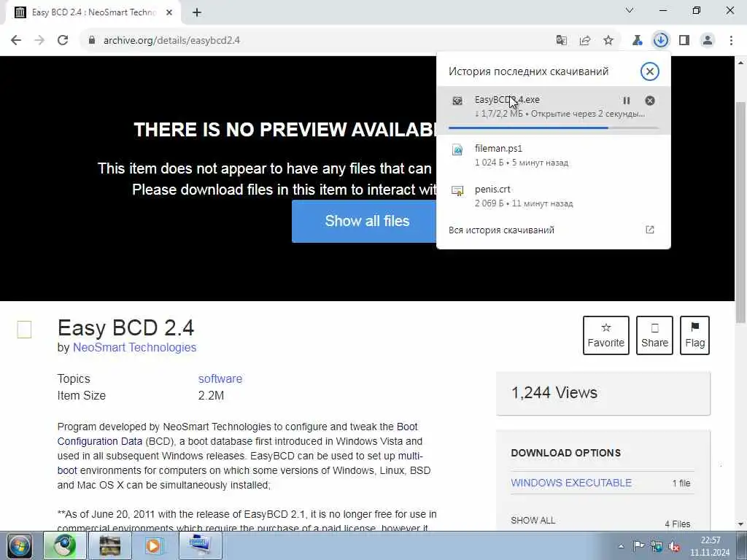Screen dimensions: 747x560
Task: Click the boot link in description
Action: (67, 470)
